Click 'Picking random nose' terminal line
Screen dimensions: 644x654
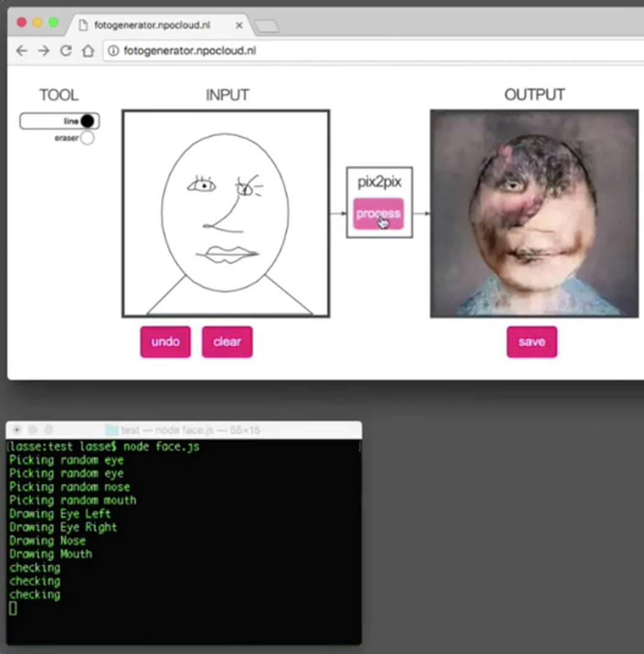click(x=69, y=487)
